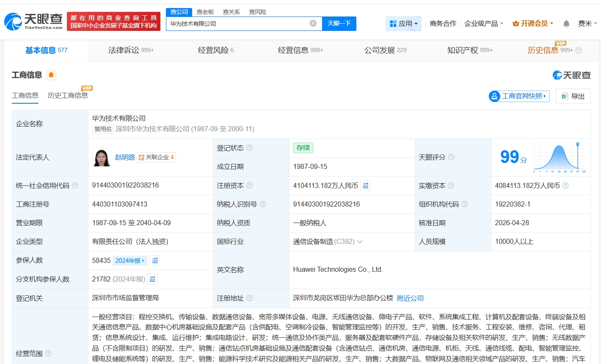The width and height of the screenshot is (601, 364).
Task: Open the 费米 account menu
Action: 587,24
